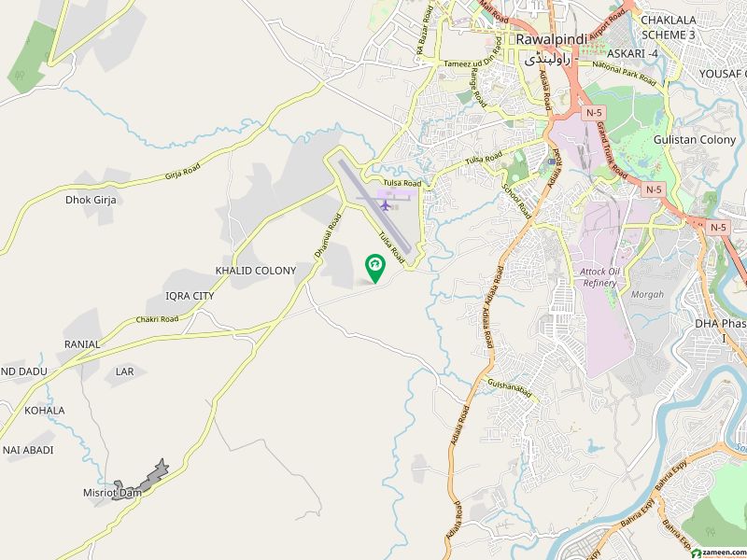Click the blue marker icon on Adiala Road
Viewport: 747px width, 560px height.
[552, 161]
